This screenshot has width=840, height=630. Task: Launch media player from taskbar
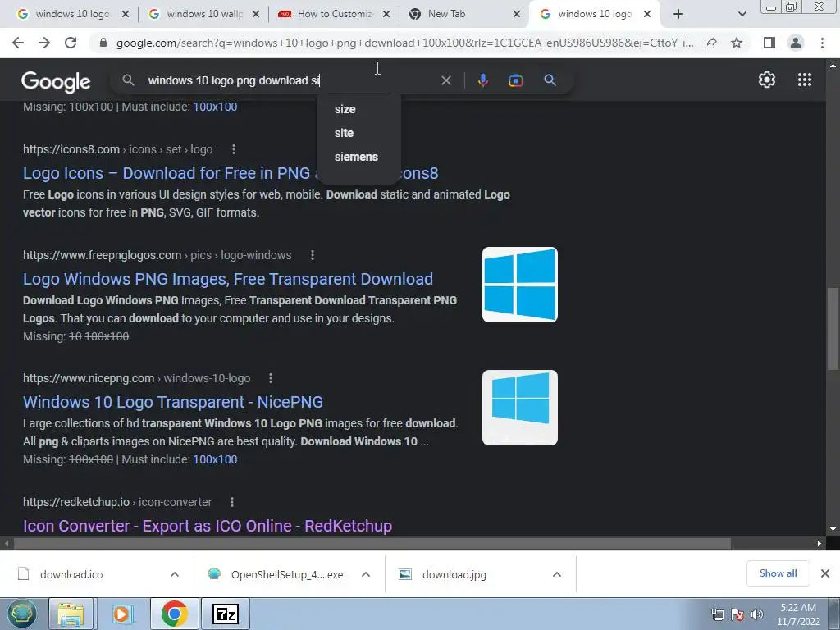pos(121,614)
